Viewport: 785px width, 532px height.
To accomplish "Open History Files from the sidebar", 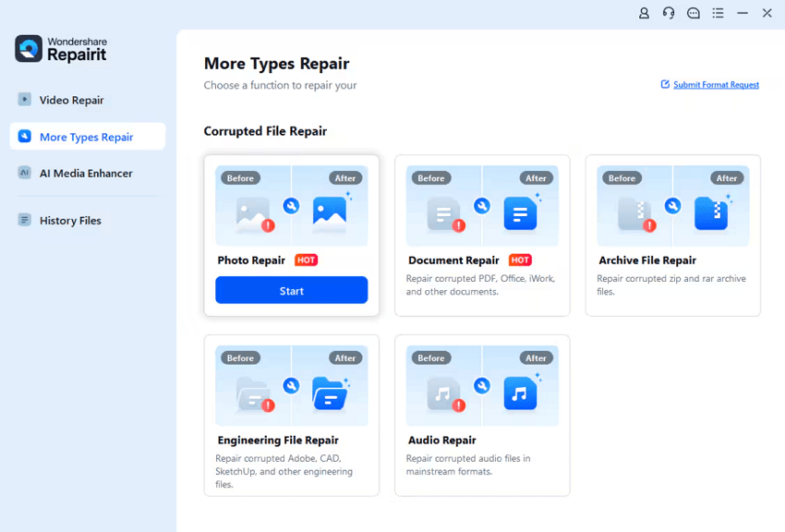I will coord(70,221).
